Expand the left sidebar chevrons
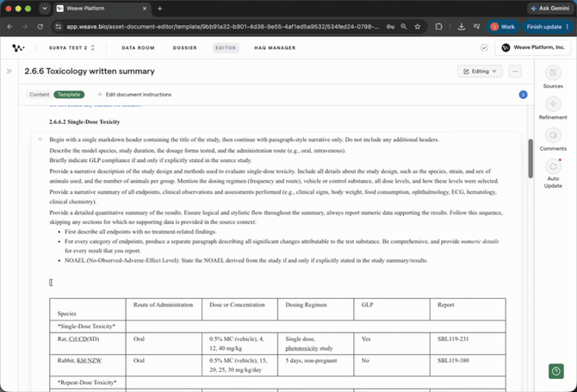 click(9, 71)
